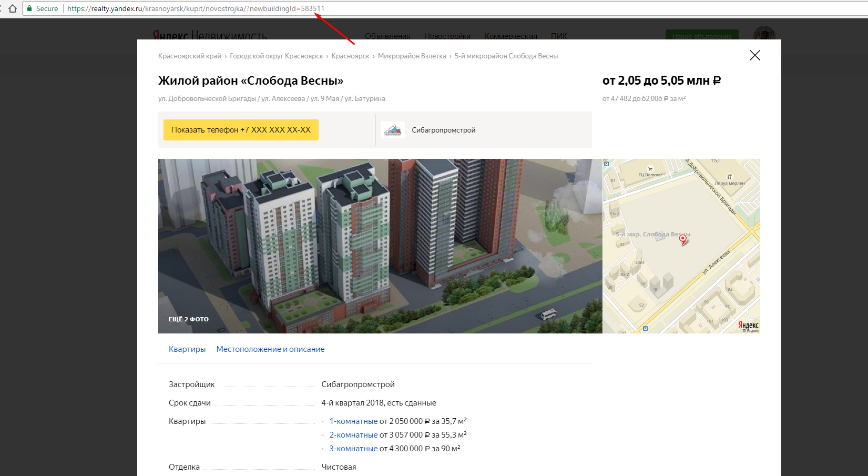The image size is (868, 476).
Task: Open 3-комнатные apartments link
Action: 353,449
